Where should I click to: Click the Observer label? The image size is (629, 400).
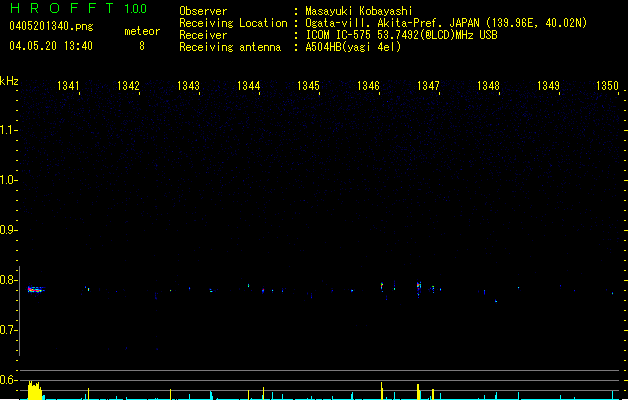[x=203, y=11]
